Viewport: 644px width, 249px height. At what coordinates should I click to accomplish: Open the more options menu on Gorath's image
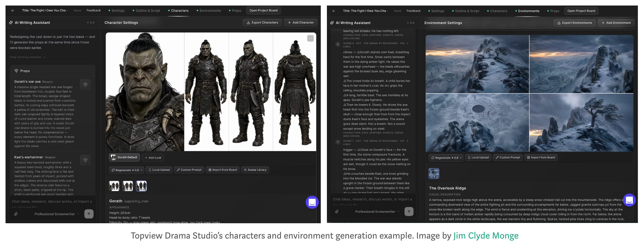[x=310, y=38]
